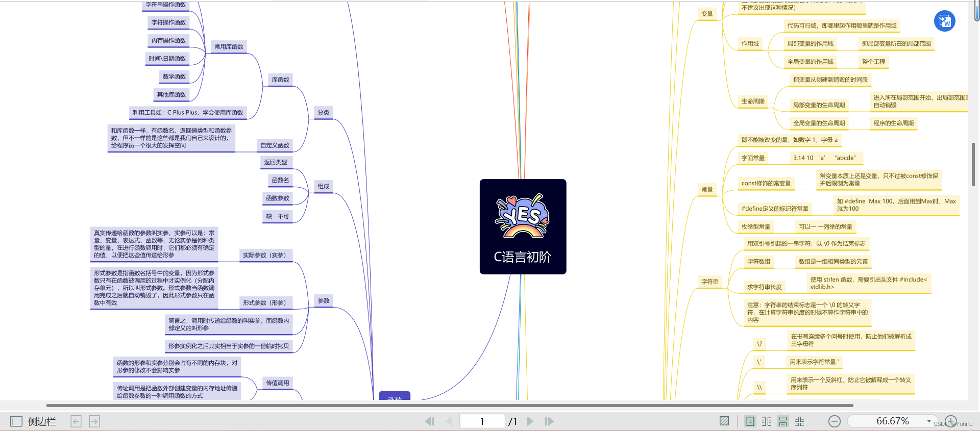Toggle the 侧边栏 sidebar panel
Image resolution: width=980 pixels, height=431 pixels.
tap(33, 421)
